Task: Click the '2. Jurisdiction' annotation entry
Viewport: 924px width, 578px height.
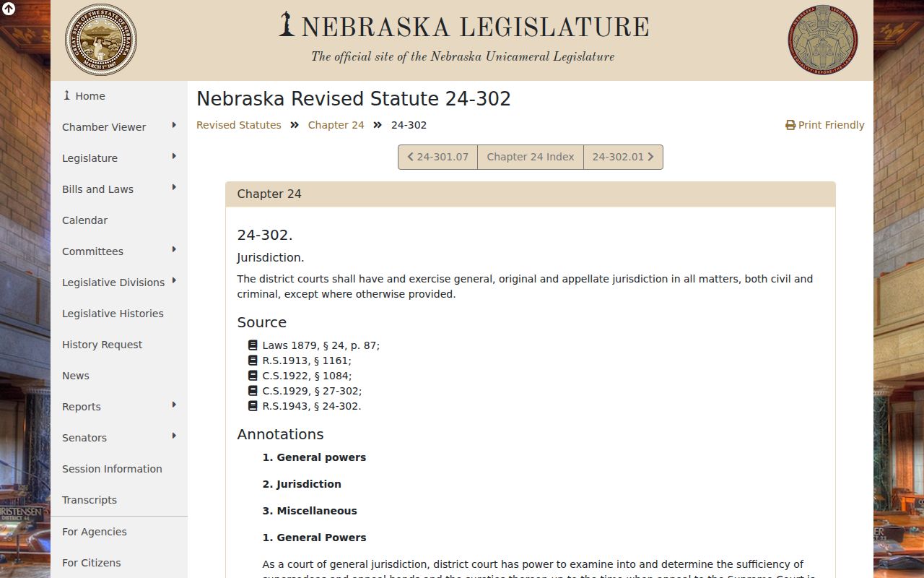Action: pos(302,484)
